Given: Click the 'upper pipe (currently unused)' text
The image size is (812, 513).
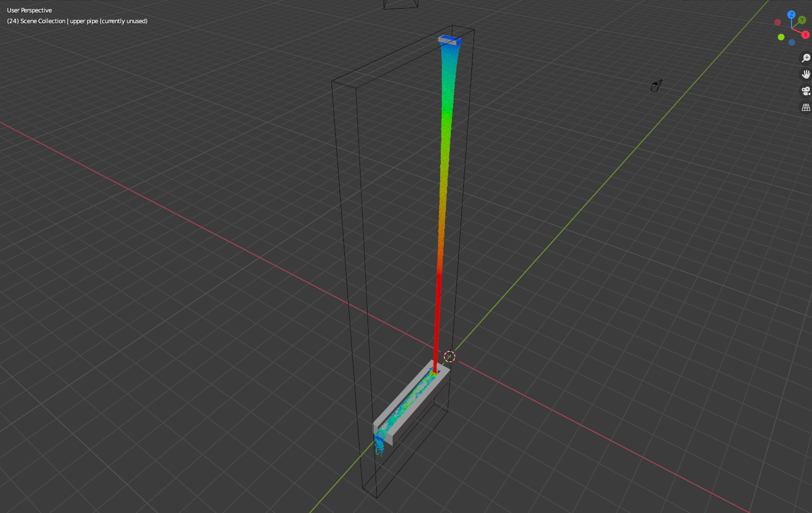Looking at the screenshot, I should pyautogui.click(x=109, y=21).
